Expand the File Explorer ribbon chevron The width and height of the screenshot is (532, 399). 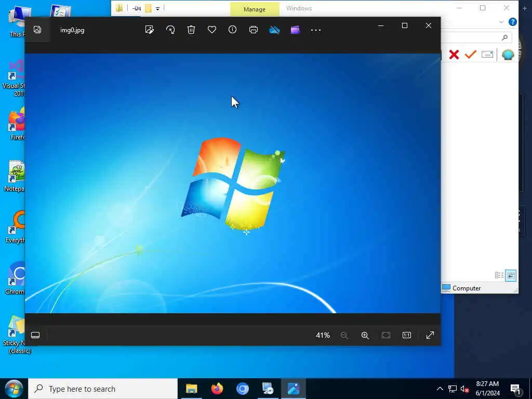coord(501,22)
